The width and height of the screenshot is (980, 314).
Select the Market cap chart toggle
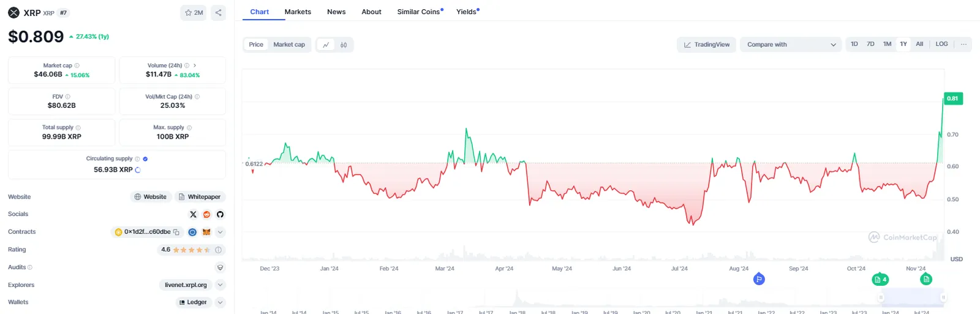tap(289, 45)
